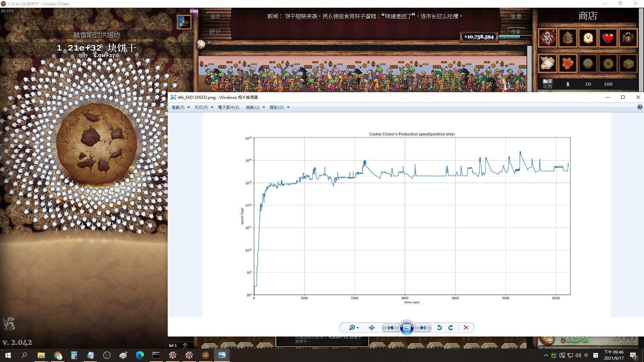Select the gingerbread man cookie upgrade

pos(568,63)
